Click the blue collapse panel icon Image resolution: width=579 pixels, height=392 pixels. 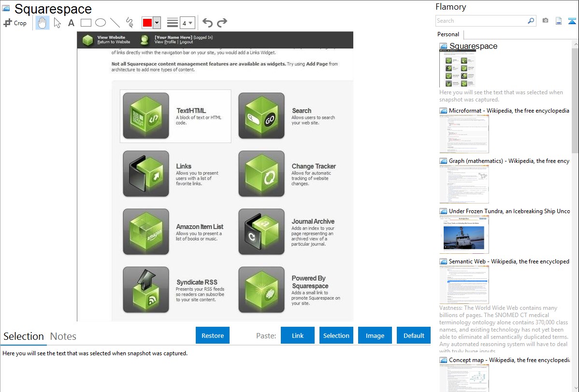pyautogui.click(x=572, y=21)
